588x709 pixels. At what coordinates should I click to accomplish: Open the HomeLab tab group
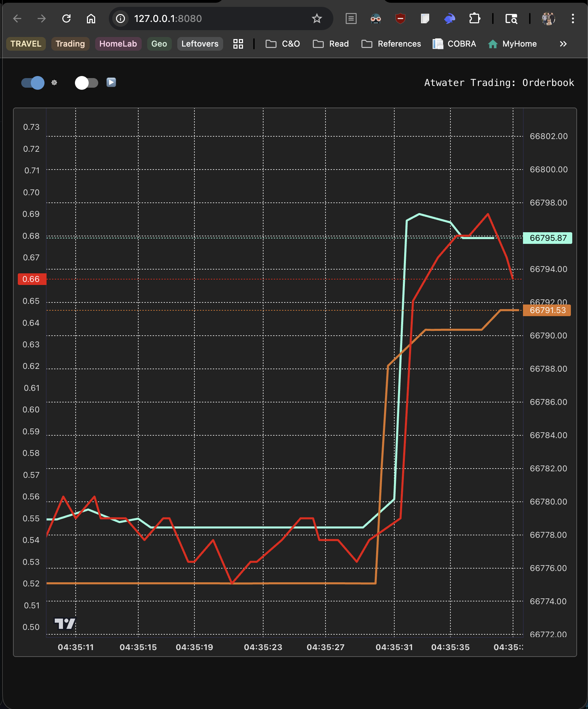pos(118,44)
